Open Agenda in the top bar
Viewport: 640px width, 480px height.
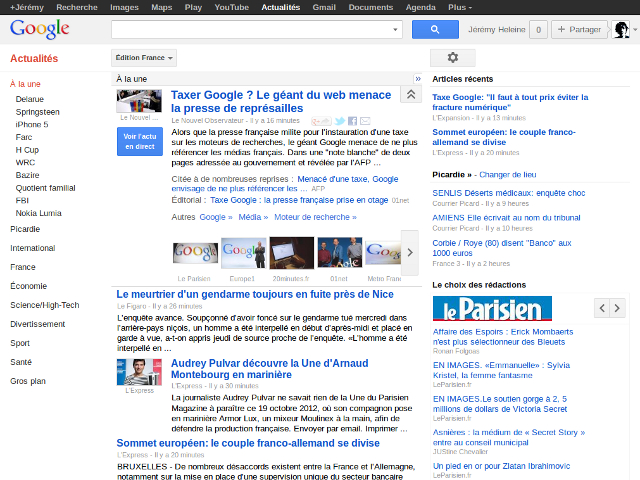pyautogui.click(x=420, y=7)
